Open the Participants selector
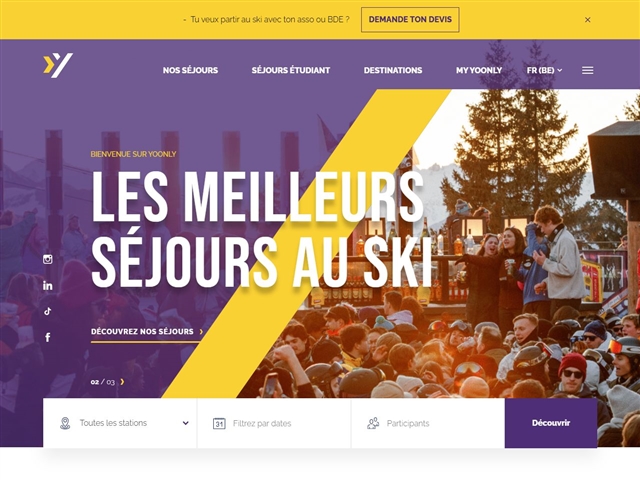Screen dimensions: 640x480 coord(428,423)
